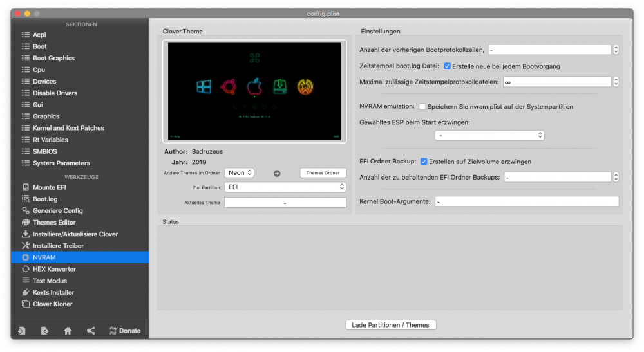Open the Neon theme dropdown
Image resolution: width=644 pixels, height=352 pixels.
pyautogui.click(x=239, y=173)
